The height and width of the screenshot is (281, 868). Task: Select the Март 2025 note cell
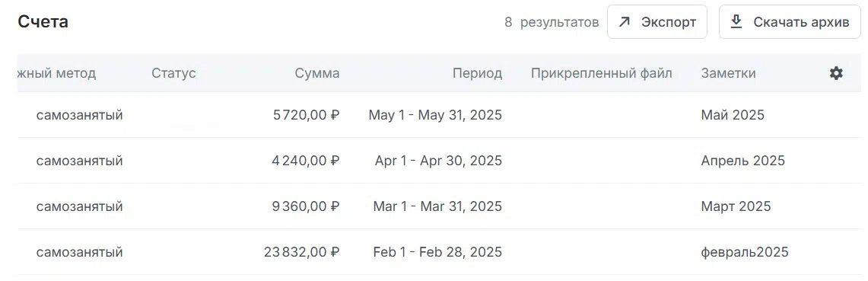(x=736, y=206)
